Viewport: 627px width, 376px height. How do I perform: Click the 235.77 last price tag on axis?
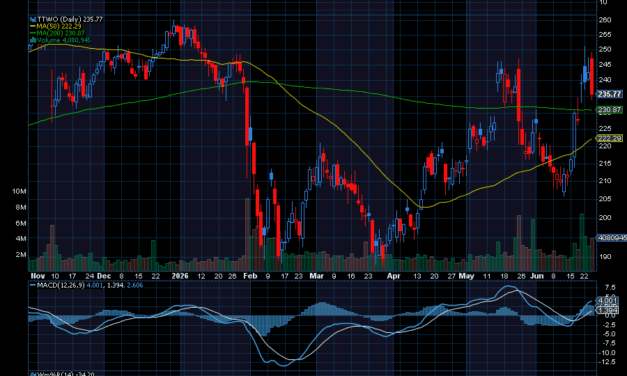[x=609, y=94]
